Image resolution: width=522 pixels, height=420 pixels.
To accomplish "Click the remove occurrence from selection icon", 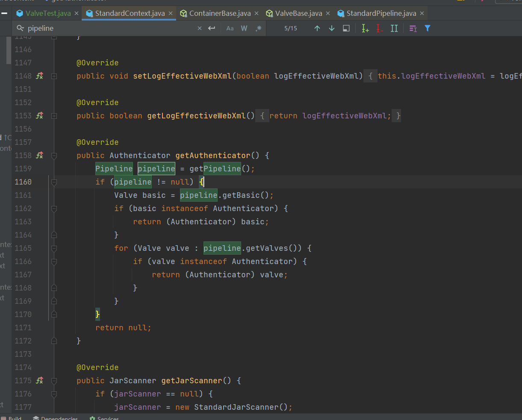I will 379,28.
